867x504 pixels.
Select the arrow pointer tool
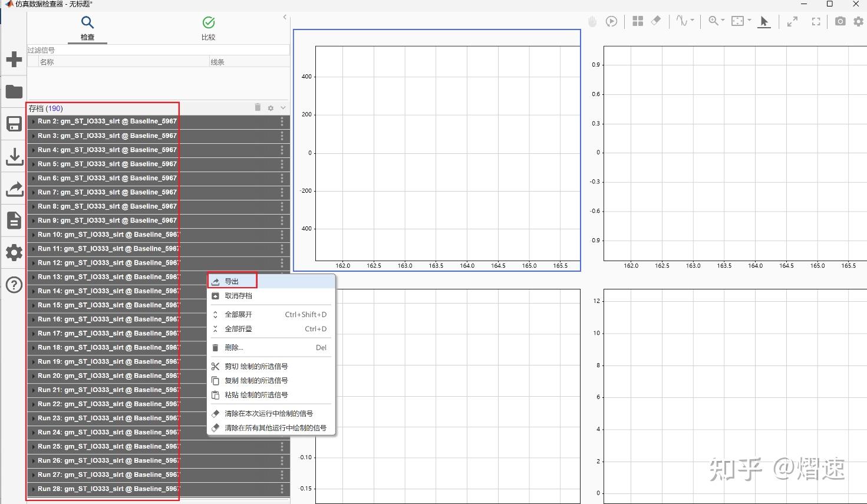pyautogui.click(x=764, y=22)
